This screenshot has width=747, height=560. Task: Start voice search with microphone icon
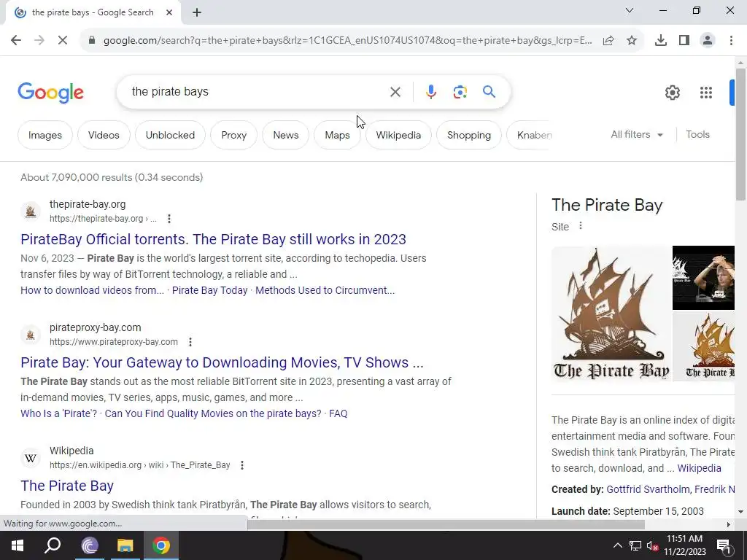[430, 92]
